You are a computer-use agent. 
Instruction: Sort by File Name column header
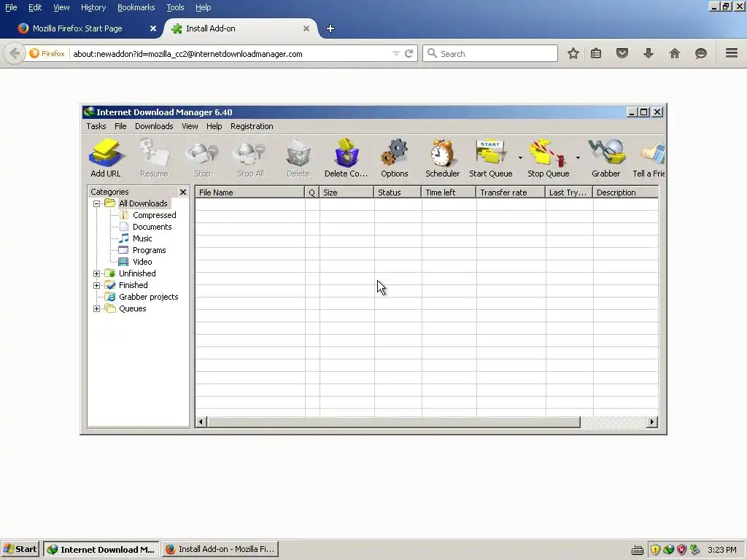click(249, 192)
